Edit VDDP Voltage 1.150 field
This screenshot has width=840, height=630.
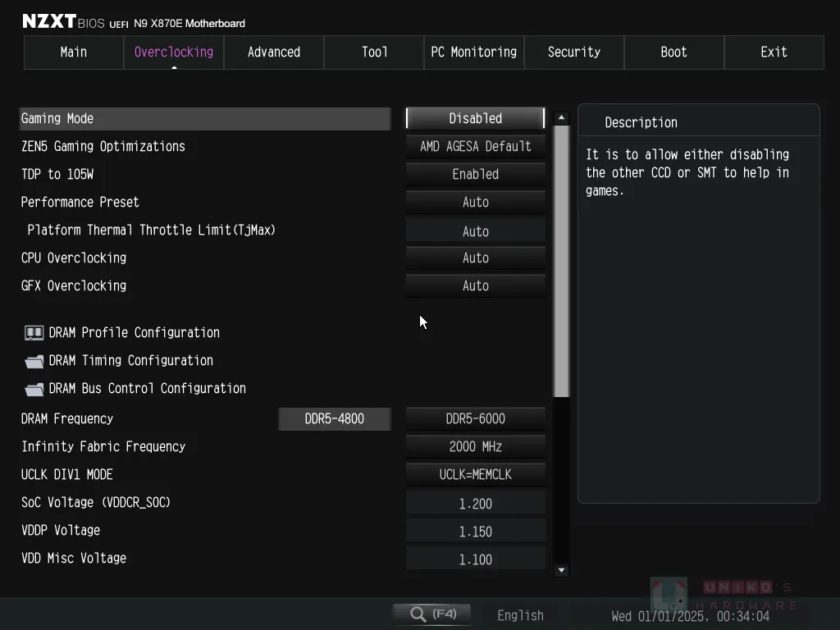pyautogui.click(x=476, y=531)
